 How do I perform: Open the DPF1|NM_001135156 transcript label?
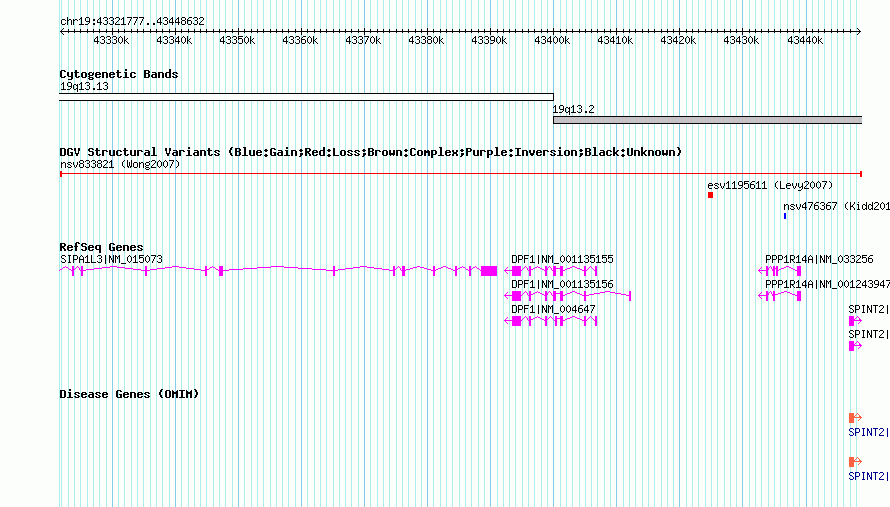[562, 284]
